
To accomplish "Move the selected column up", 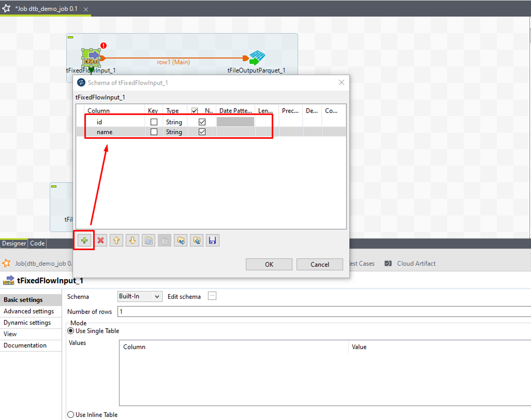I will coord(117,241).
